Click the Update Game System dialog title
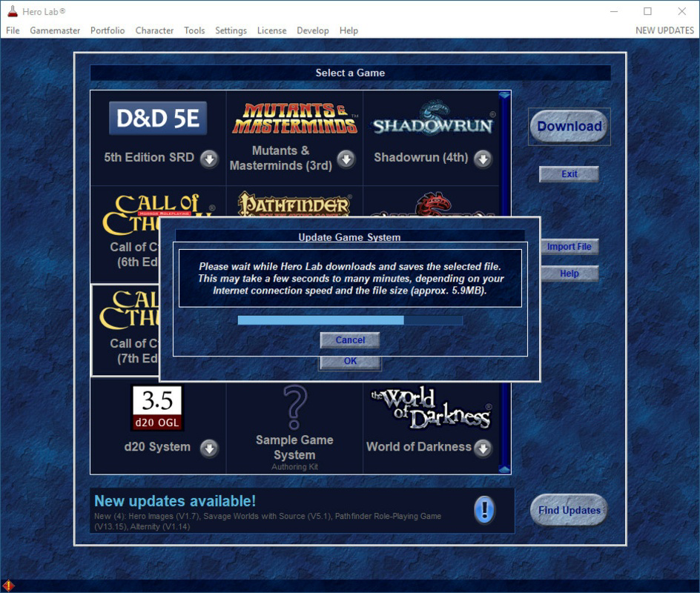This screenshot has width=700, height=593. (x=349, y=237)
